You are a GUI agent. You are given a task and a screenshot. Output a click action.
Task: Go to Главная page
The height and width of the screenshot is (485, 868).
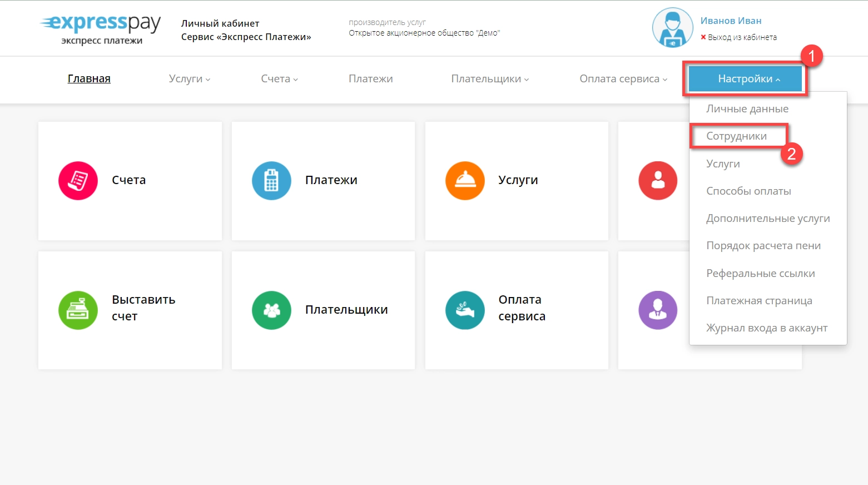tap(89, 79)
